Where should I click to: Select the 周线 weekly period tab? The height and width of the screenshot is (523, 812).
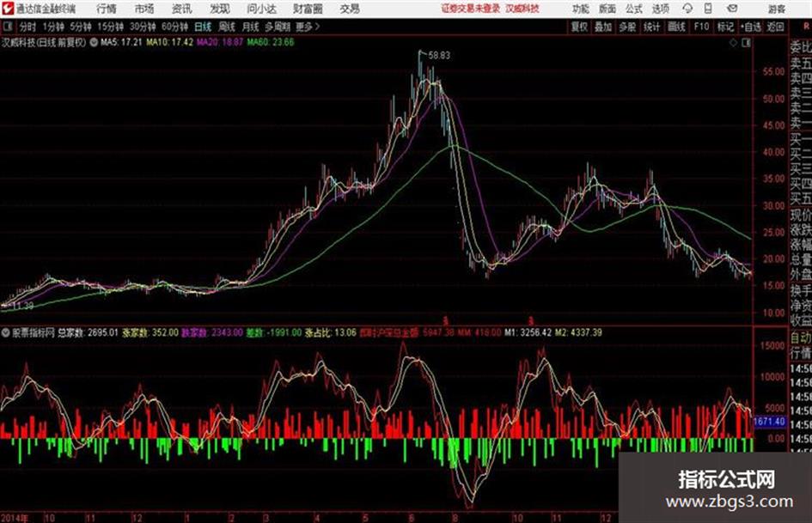(227, 27)
